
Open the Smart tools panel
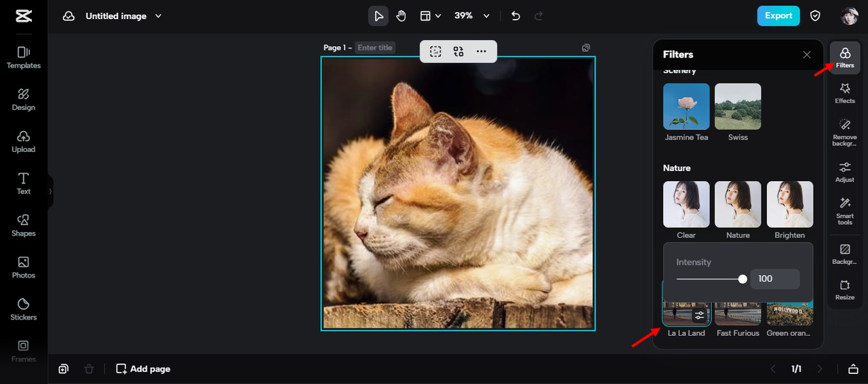845,211
